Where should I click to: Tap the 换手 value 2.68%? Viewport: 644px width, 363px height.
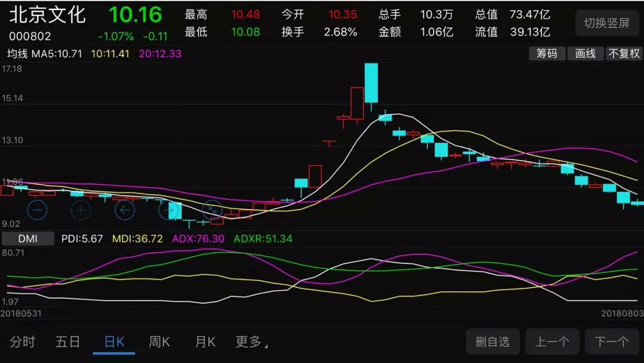(340, 32)
